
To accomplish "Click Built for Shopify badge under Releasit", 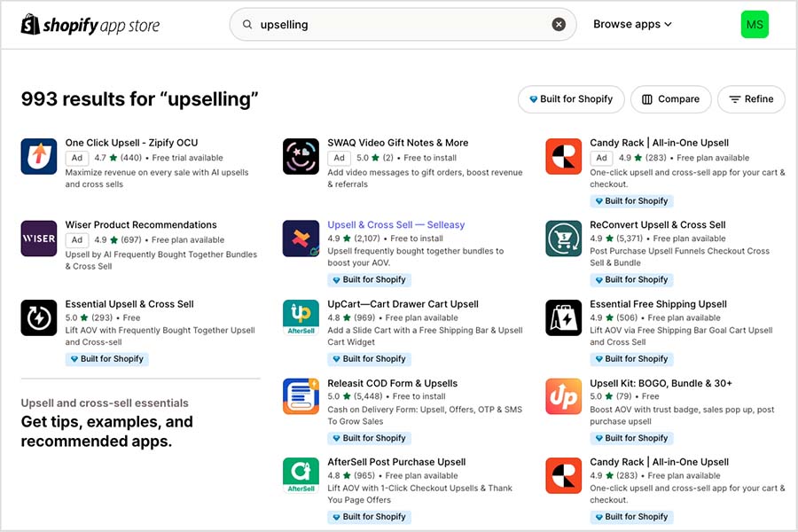I will click(x=370, y=438).
